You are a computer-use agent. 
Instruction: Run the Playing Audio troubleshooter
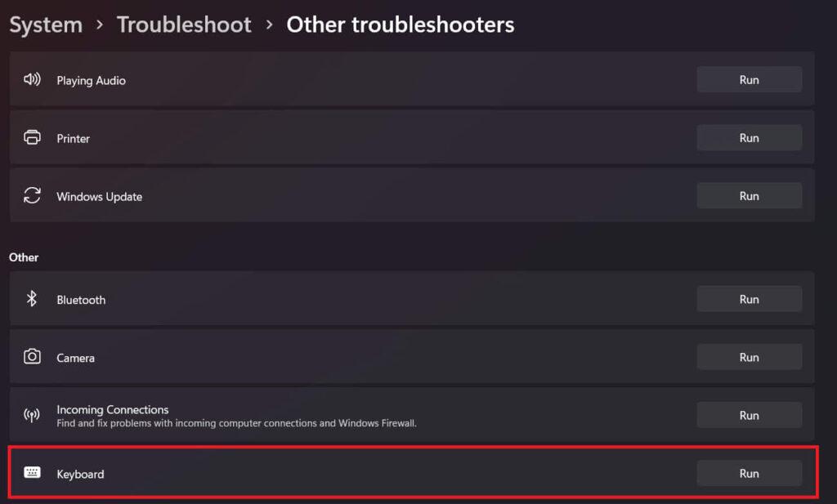coord(749,79)
